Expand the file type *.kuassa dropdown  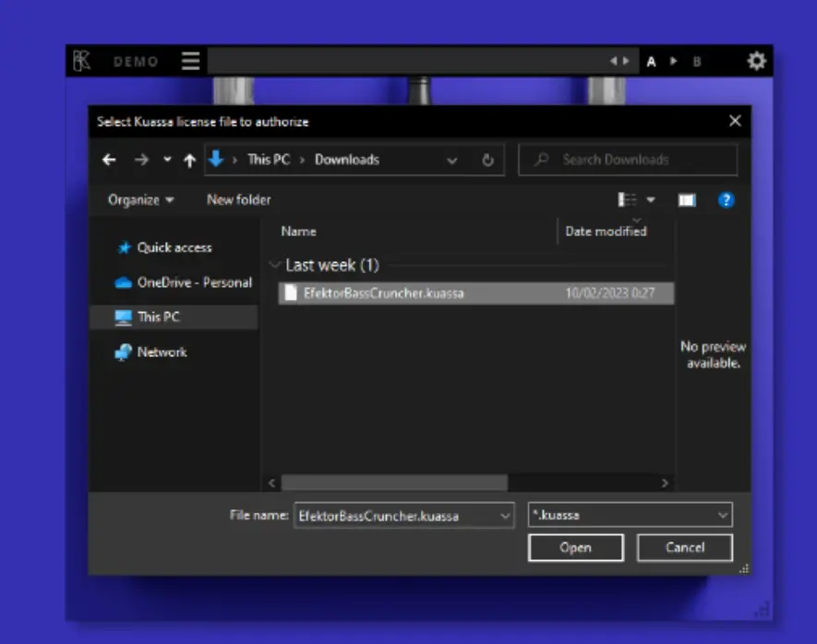pos(721,516)
